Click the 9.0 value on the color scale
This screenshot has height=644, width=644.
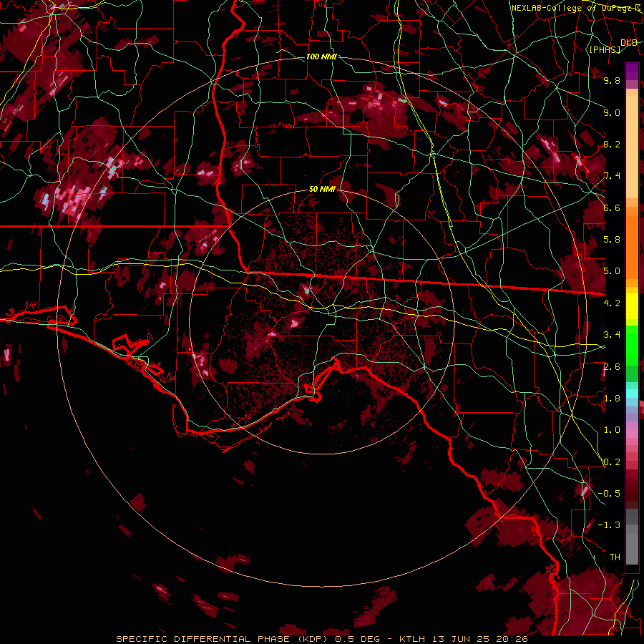click(x=612, y=112)
